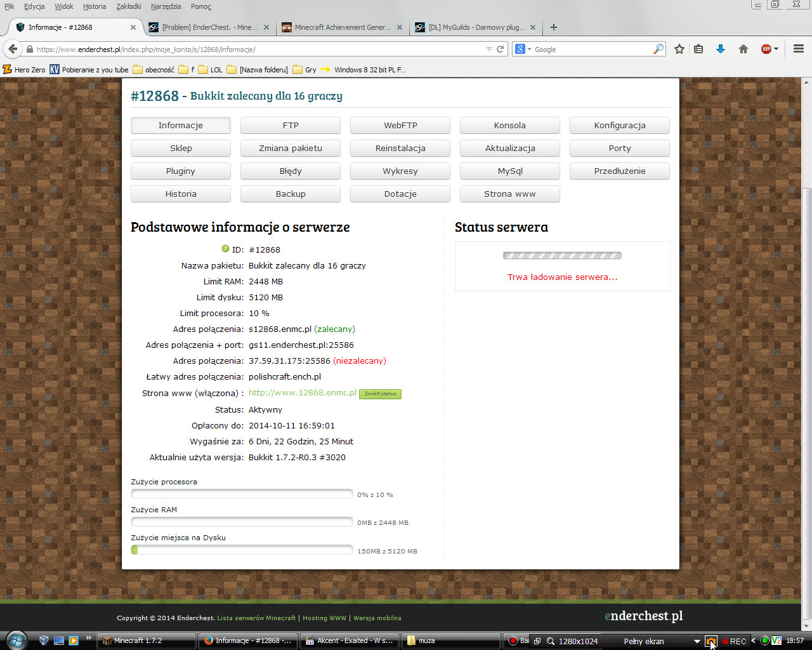Open the Edycja menu
812x650 pixels.
pyautogui.click(x=34, y=6)
